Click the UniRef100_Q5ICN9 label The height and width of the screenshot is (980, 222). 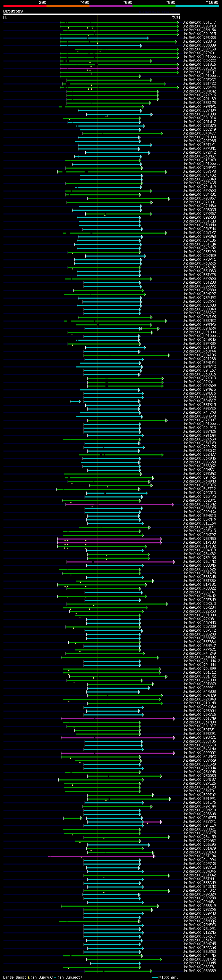click(x=199, y=718)
